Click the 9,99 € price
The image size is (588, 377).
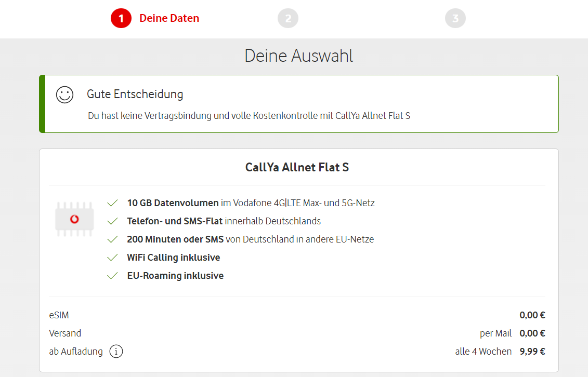tap(532, 352)
